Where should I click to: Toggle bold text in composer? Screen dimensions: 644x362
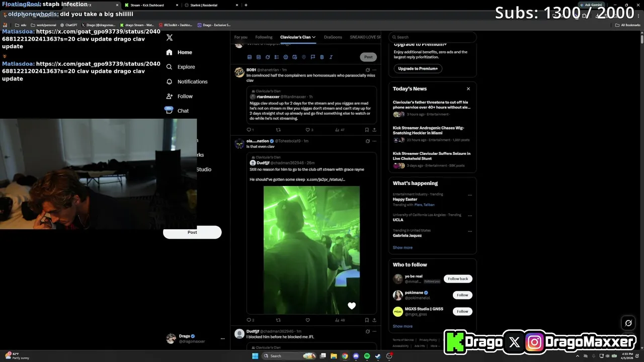coord(321,57)
